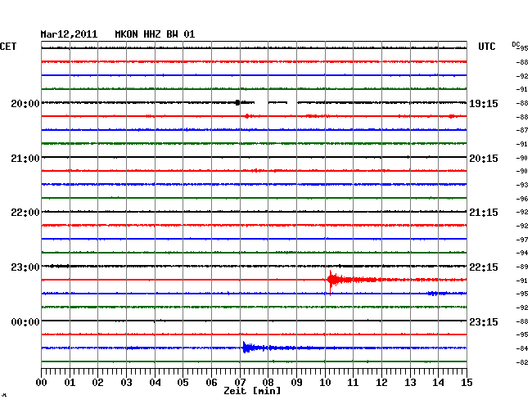Screen dimensions: 532x404
Task: Click the 09 minute axis label
Action: (x=296, y=382)
